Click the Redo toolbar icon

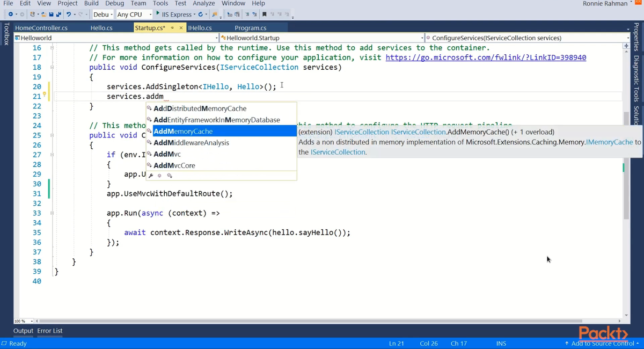coord(80,14)
